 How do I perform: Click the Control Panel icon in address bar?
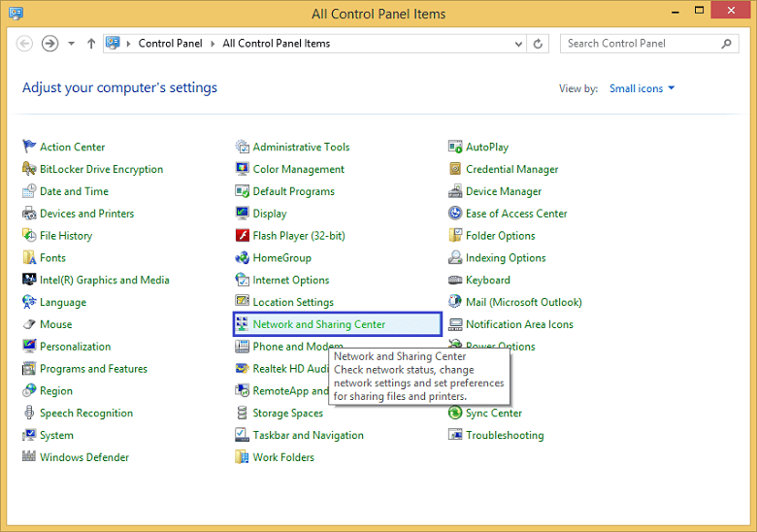(113, 43)
